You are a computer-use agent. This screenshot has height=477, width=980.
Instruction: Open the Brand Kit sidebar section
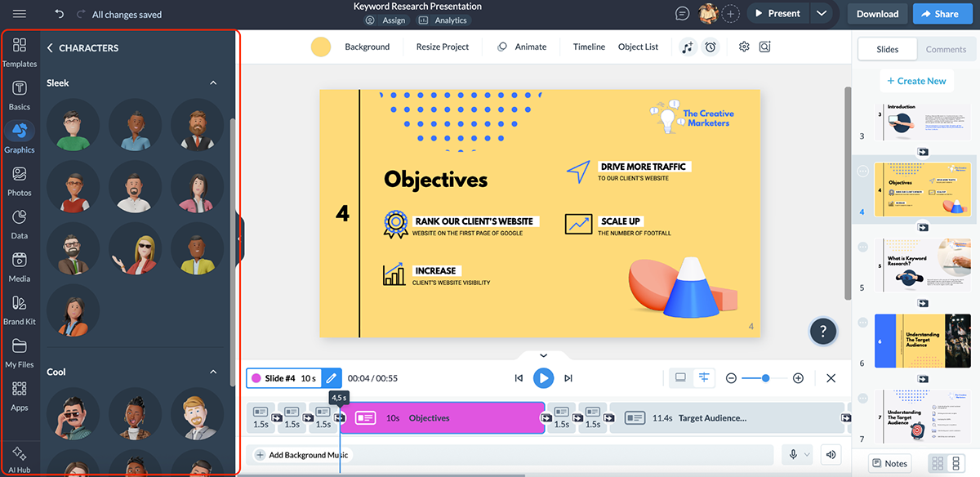tap(20, 310)
